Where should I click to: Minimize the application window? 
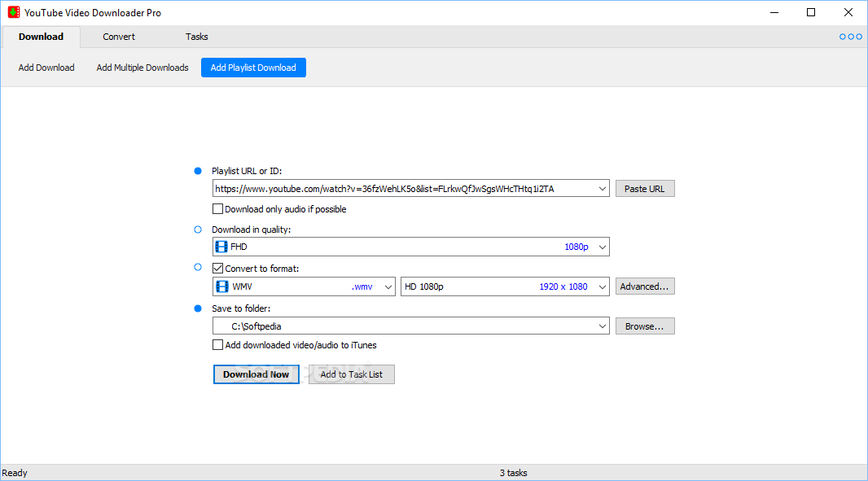[x=774, y=12]
